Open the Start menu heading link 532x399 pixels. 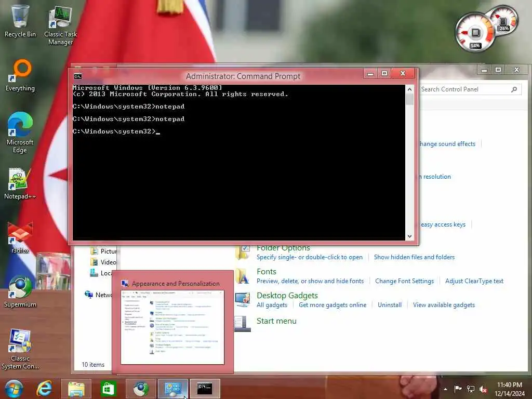[x=276, y=321]
